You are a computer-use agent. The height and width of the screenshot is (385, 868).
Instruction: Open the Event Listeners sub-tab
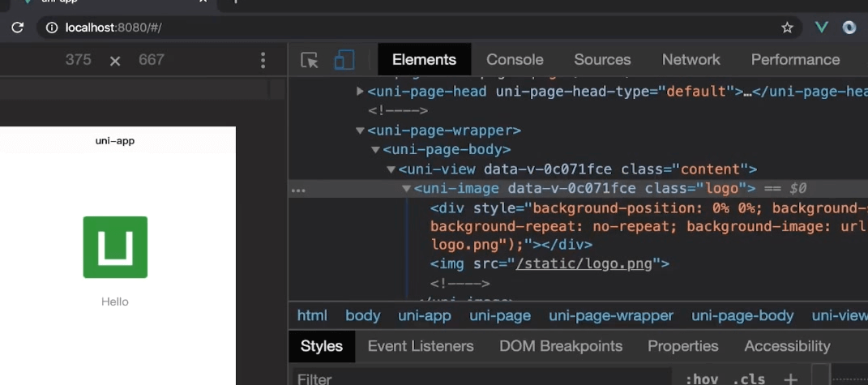pos(421,346)
